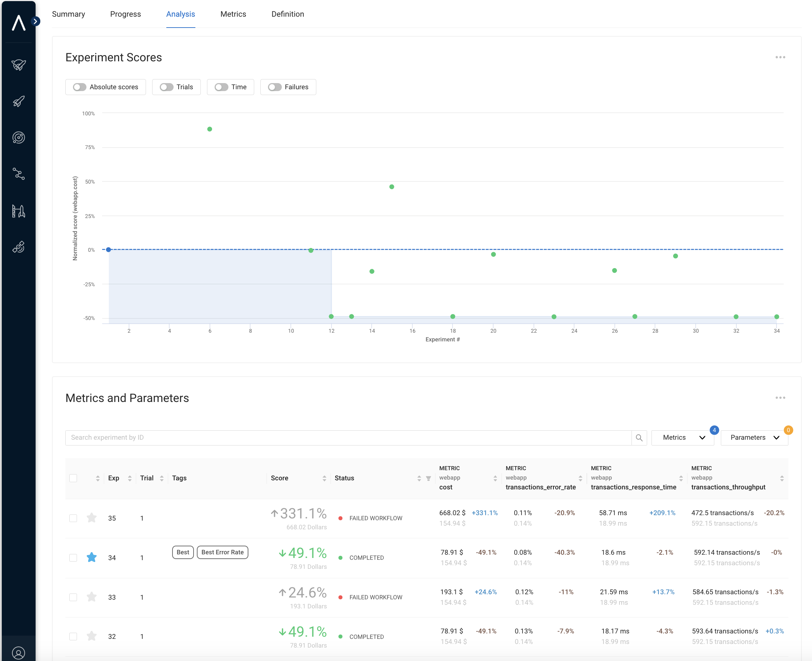Sort table by Score column

point(324,478)
